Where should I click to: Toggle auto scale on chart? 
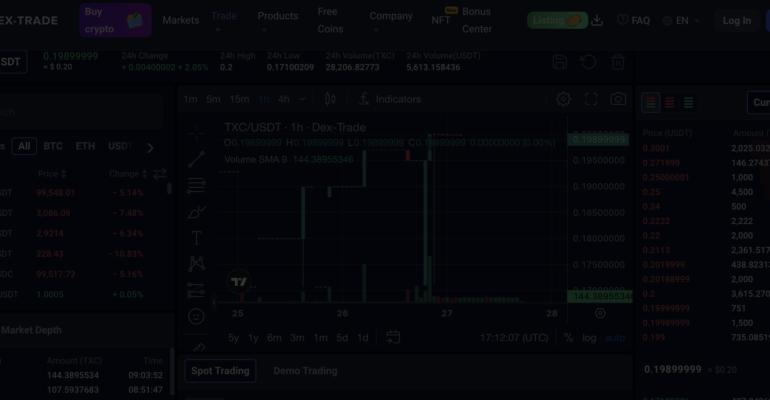tap(615, 338)
